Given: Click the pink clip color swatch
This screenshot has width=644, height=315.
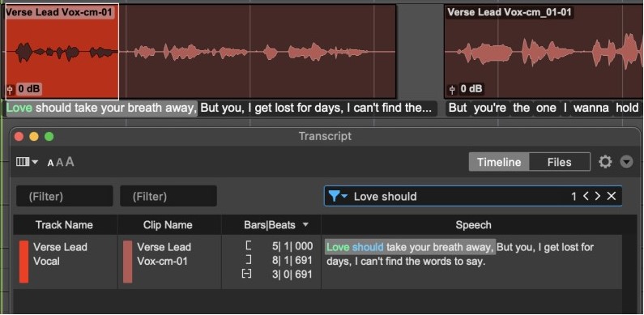Looking at the screenshot, I should (128, 262).
